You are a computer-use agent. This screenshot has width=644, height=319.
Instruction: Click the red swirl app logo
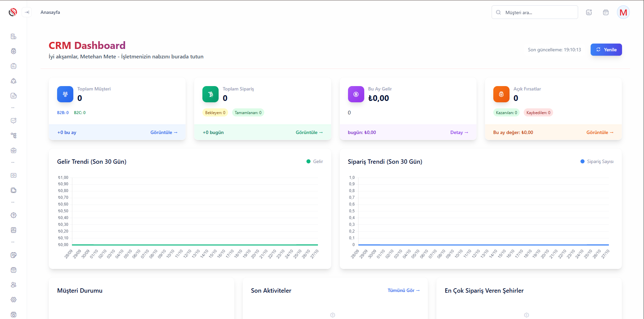coord(13,12)
